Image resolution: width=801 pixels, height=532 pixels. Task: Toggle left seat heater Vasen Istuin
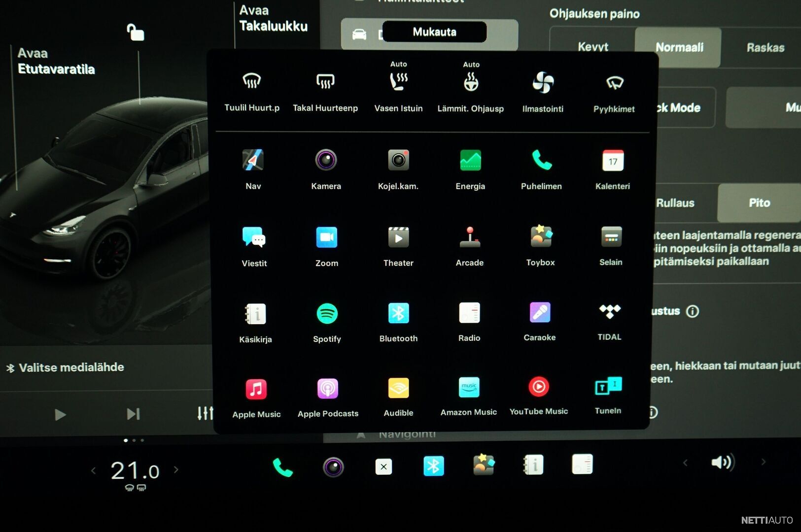(x=398, y=87)
